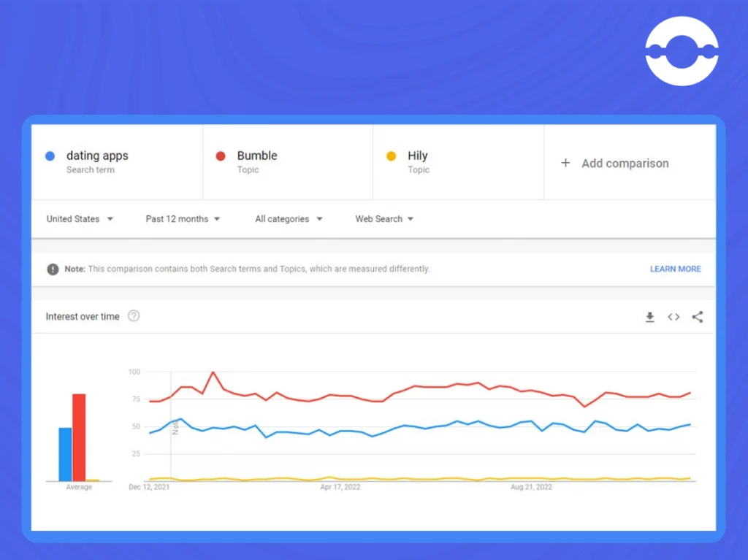This screenshot has width=748, height=560.
Task: Open Interest over time help icon
Action: pos(134,315)
